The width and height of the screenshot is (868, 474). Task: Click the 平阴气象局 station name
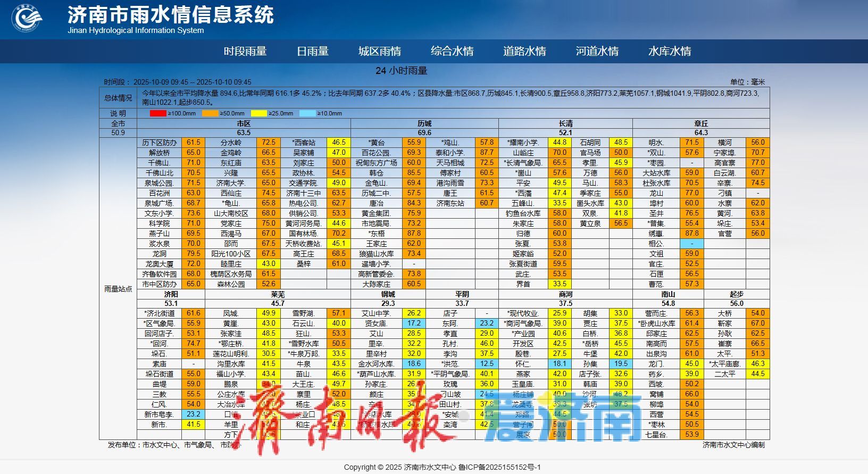point(450,374)
